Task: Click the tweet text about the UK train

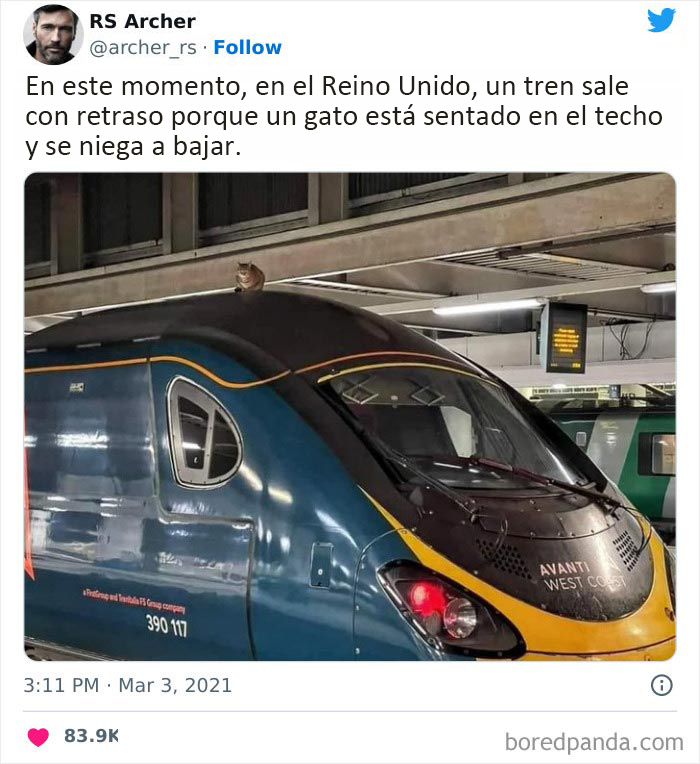Action: pyautogui.click(x=344, y=116)
